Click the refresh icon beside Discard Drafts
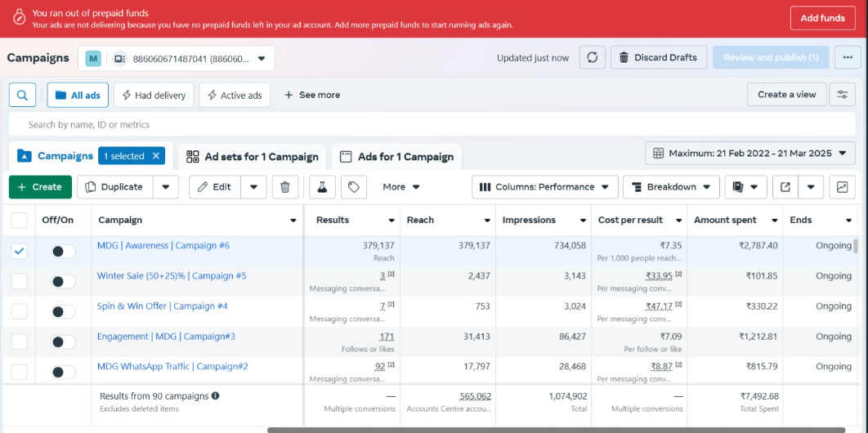Viewport: 868px width, 433px height. (593, 58)
